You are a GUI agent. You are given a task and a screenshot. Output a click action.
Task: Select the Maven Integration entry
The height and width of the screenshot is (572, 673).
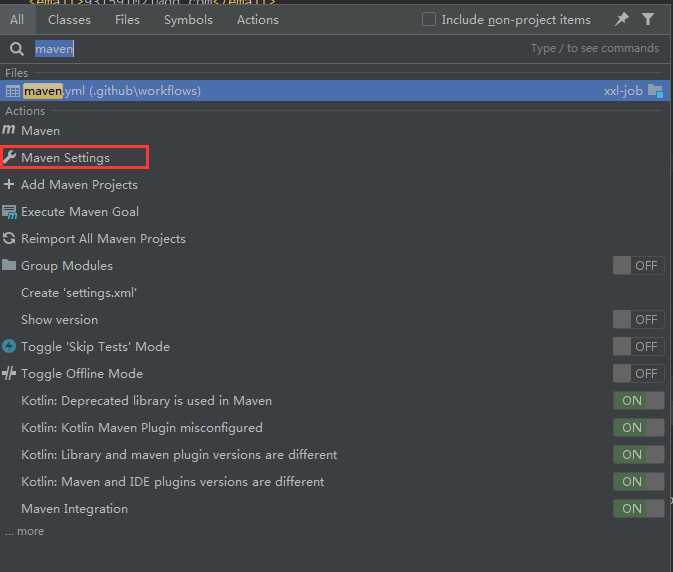(335, 509)
